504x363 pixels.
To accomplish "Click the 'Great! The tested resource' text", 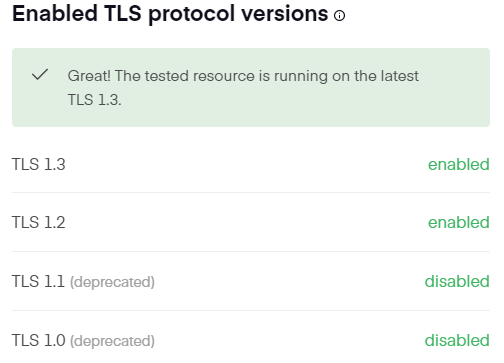I will [161, 76].
